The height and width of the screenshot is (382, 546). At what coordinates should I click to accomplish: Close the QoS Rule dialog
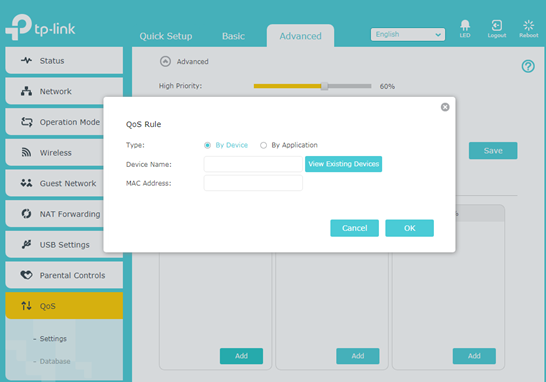tap(445, 107)
